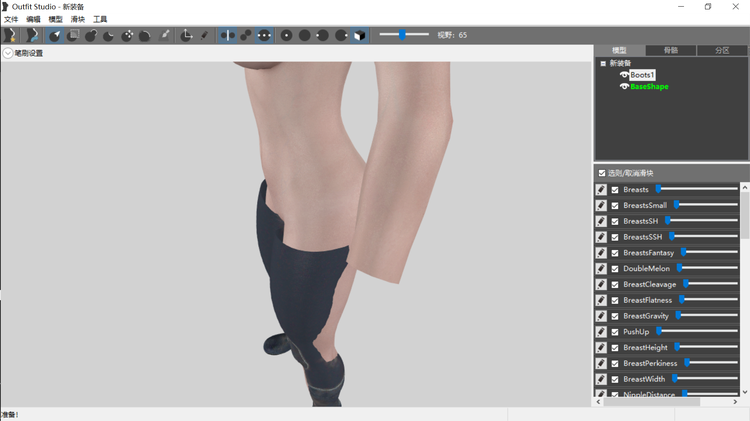Collapse the 新装备 tree node
This screenshot has width=750, height=421.
point(603,63)
